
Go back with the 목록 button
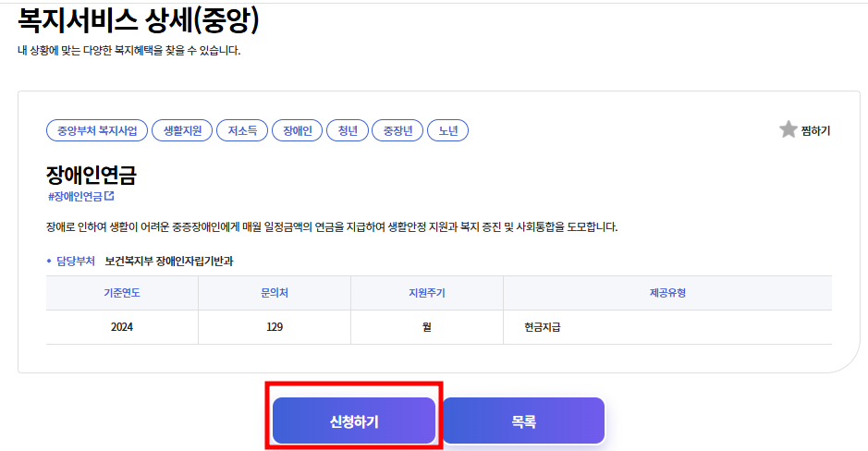523,421
